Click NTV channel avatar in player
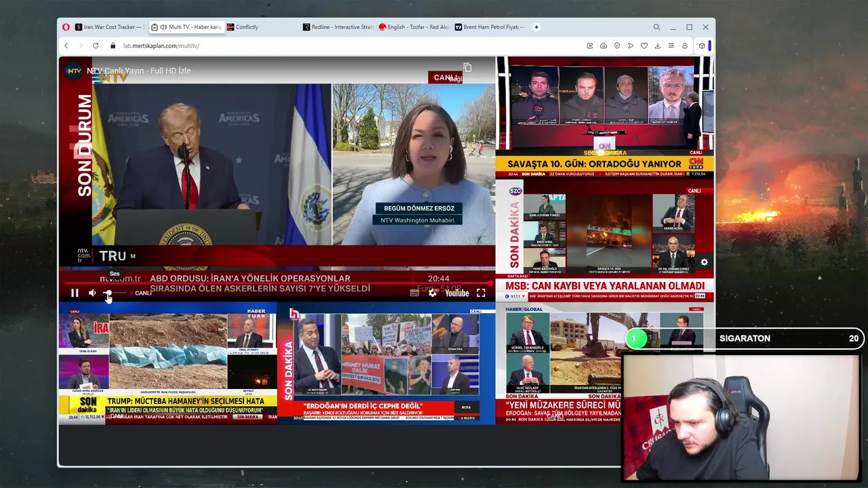This screenshot has width=868, height=488. 73,70
